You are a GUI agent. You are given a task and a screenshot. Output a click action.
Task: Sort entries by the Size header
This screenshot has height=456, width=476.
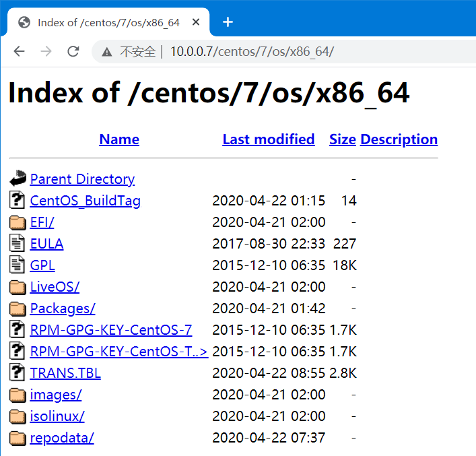(x=342, y=139)
